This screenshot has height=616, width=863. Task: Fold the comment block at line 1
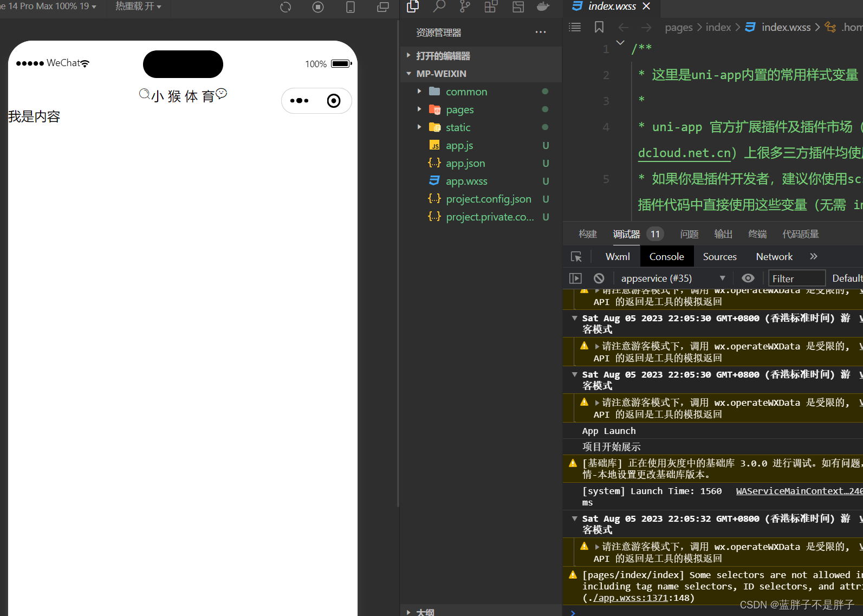click(x=621, y=43)
